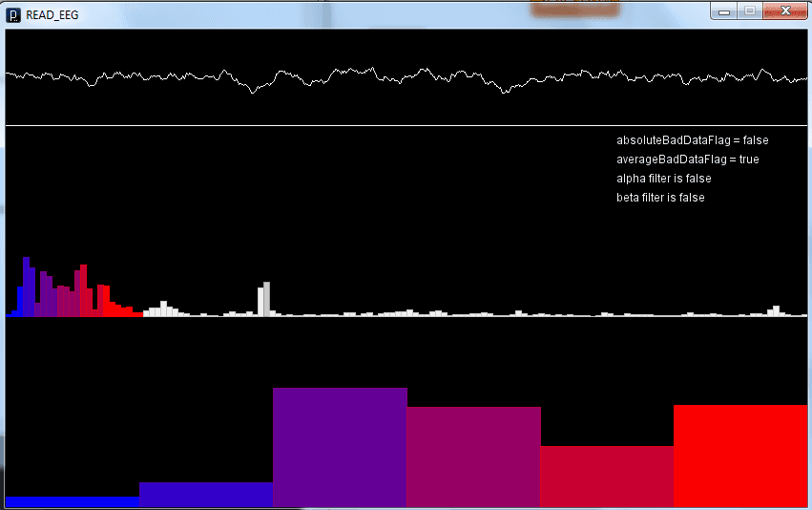Click the Processing app icon in title bar

[14, 12]
